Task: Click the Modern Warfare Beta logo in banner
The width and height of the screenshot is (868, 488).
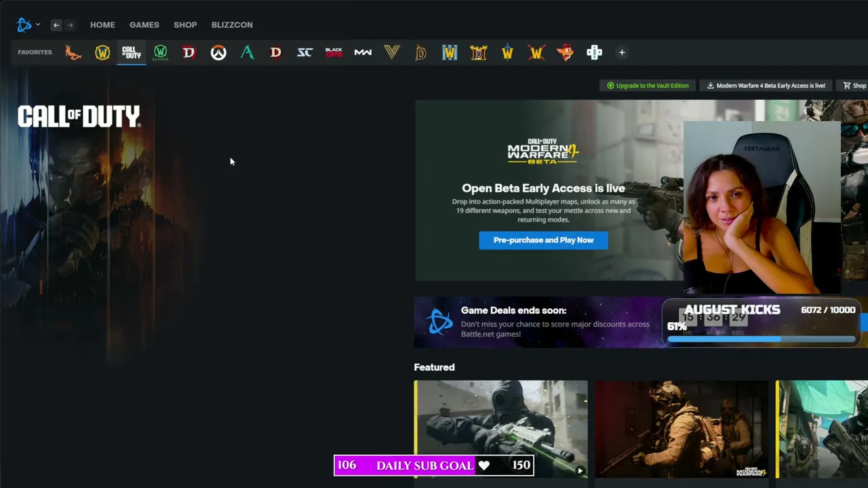Action: 543,151
